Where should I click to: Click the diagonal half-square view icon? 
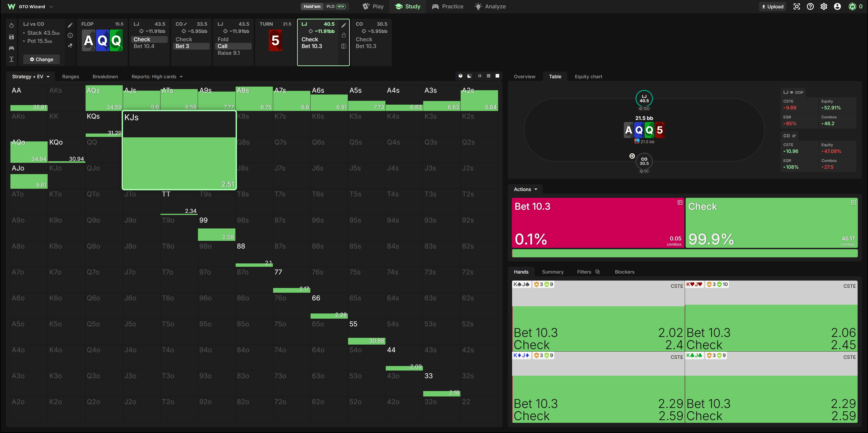click(469, 76)
